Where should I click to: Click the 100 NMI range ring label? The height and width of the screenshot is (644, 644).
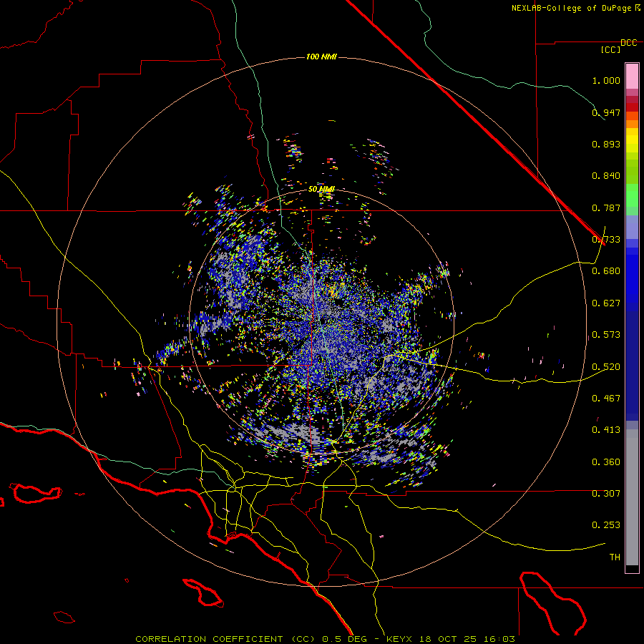point(321,57)
